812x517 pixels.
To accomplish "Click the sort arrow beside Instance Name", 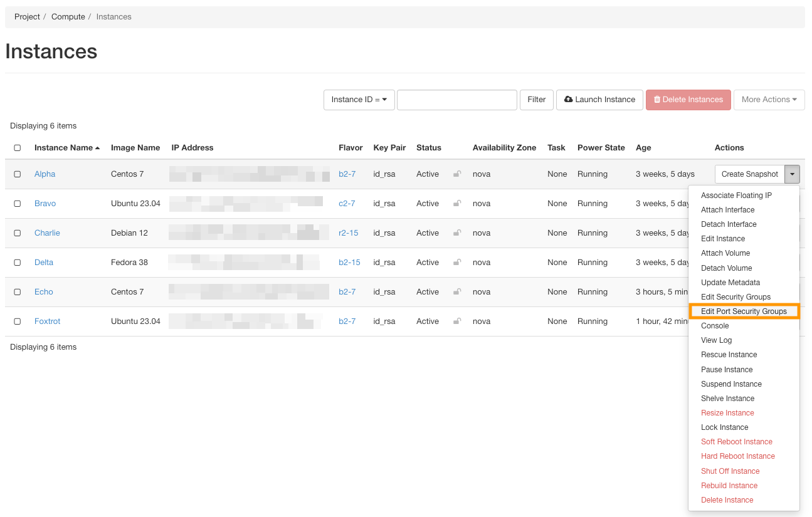I will (97, 148).
